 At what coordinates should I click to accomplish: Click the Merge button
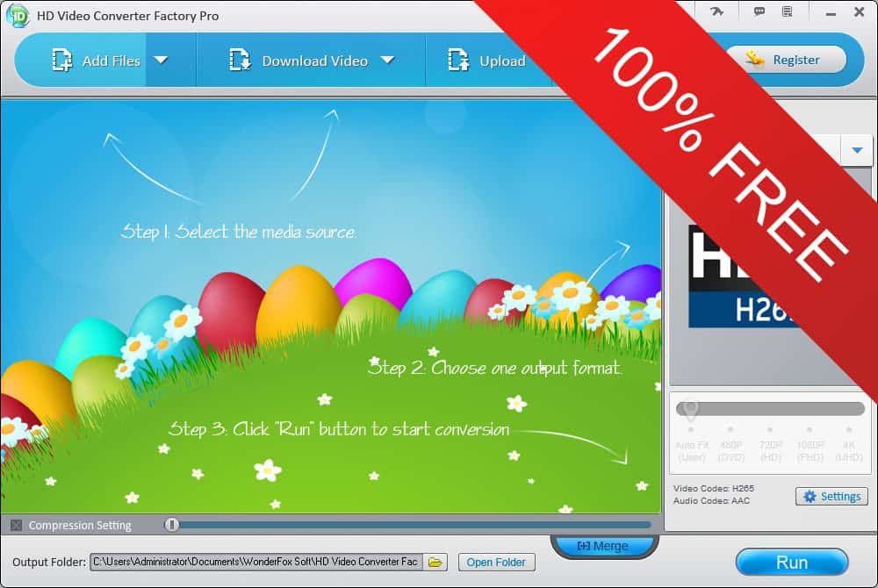[x=603, y=546]
